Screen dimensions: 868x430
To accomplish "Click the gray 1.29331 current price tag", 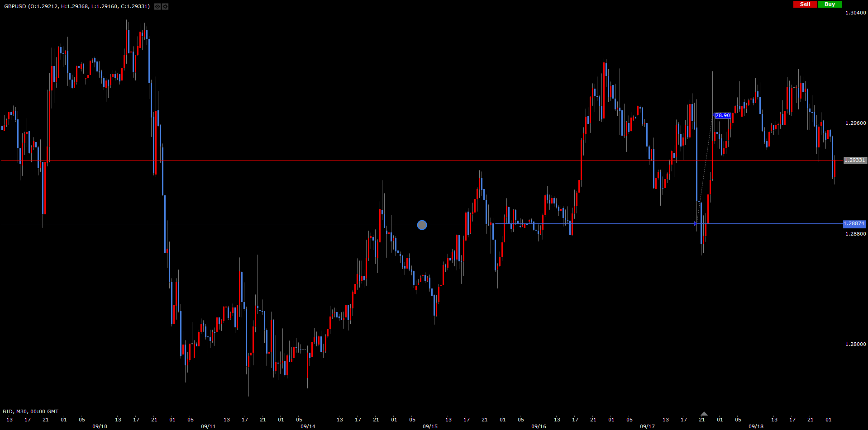I will (x=855, y=161).
